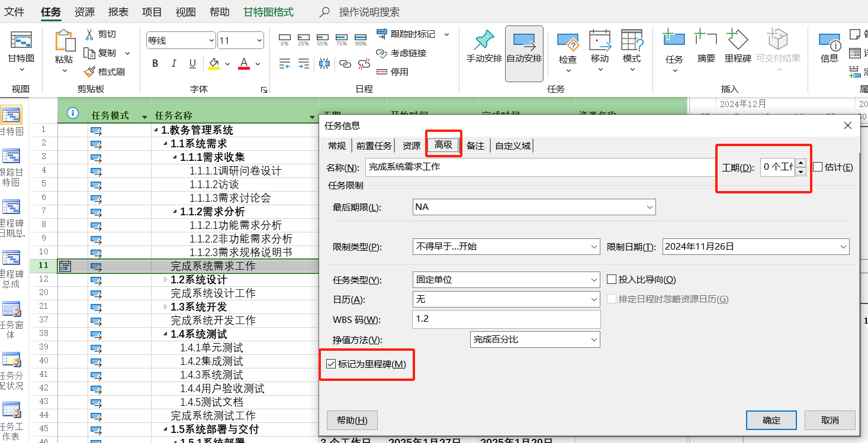
Task: Switch to the 前置任务 tab
Action: coord(374,145)
